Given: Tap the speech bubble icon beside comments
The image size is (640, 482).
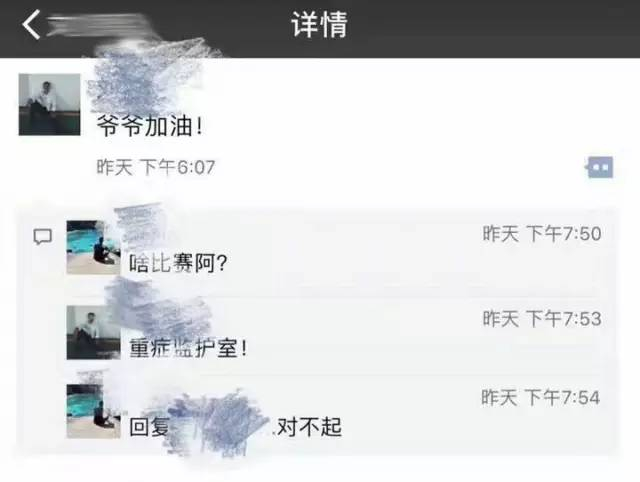Looking at the screenshot, I should point(42,236).
